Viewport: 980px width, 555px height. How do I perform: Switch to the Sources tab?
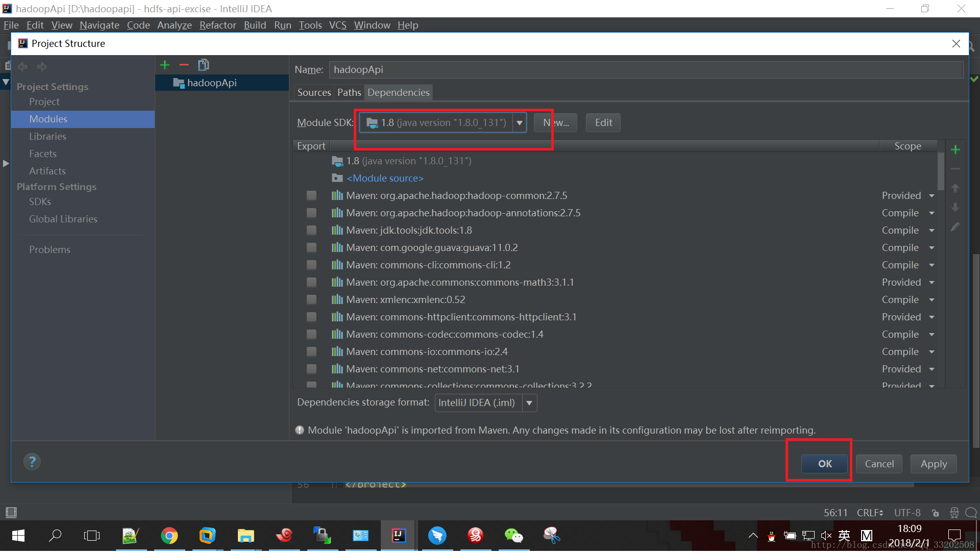tap(314, 92)
